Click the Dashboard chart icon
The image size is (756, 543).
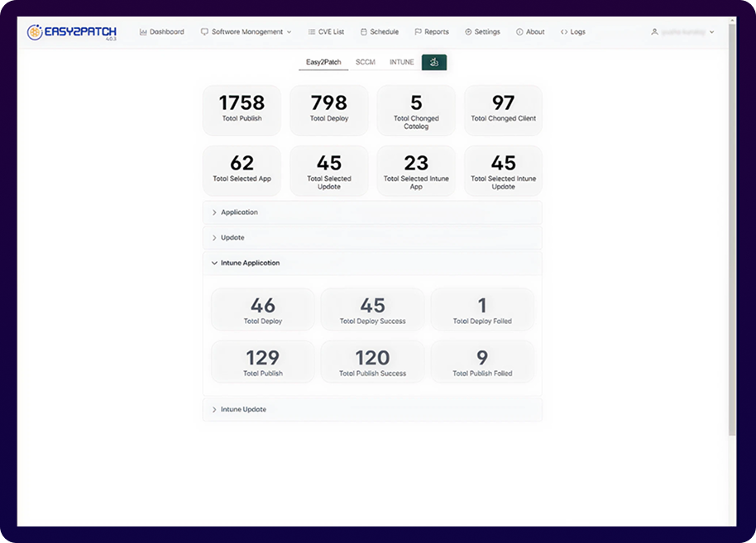[x=143, y=32]
